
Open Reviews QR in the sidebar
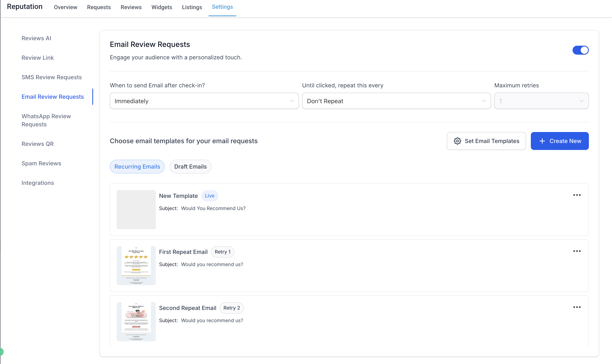[x=38, y=144]
